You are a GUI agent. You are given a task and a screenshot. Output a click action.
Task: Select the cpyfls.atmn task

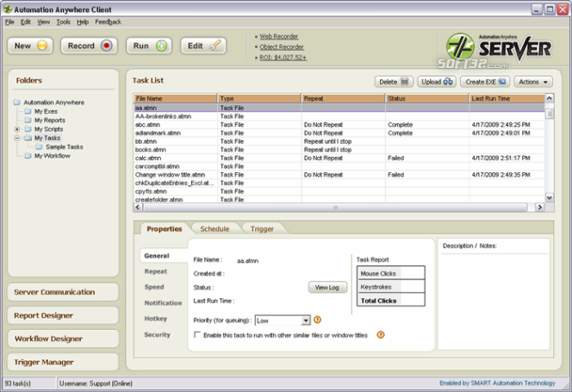point(339,191)
